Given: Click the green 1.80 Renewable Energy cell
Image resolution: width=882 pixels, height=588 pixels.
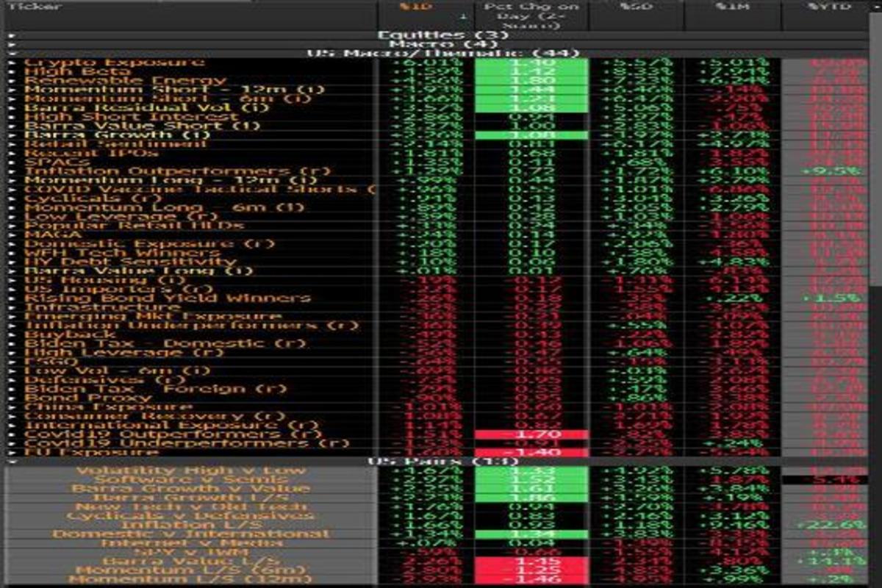Looking at the screenshot, I should click(x=531, y=81).
